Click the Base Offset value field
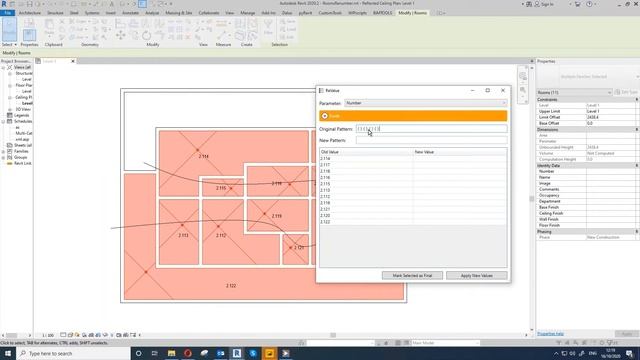The width and height of the screenshot is (640, 360). [x=612, y=123]
